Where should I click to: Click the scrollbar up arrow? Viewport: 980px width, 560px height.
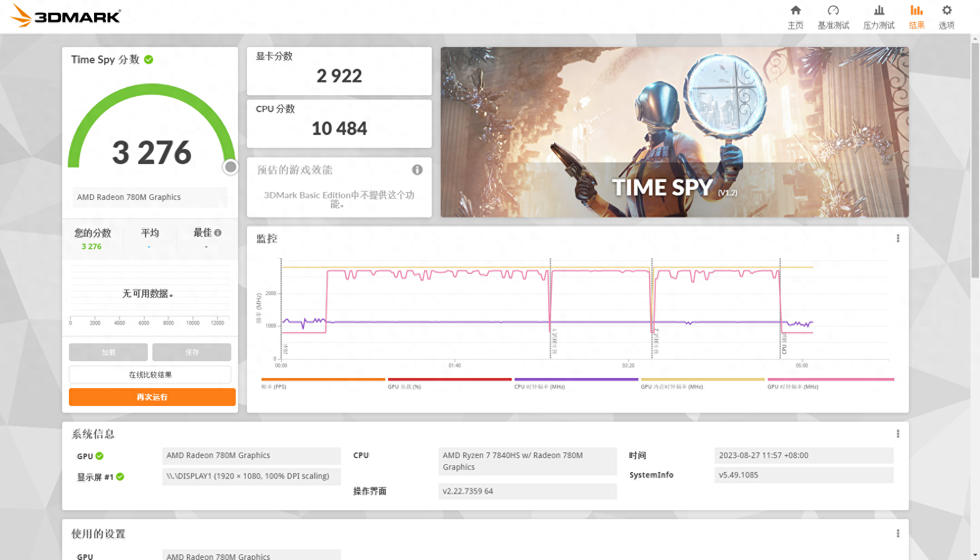click(x=976, y=38)
